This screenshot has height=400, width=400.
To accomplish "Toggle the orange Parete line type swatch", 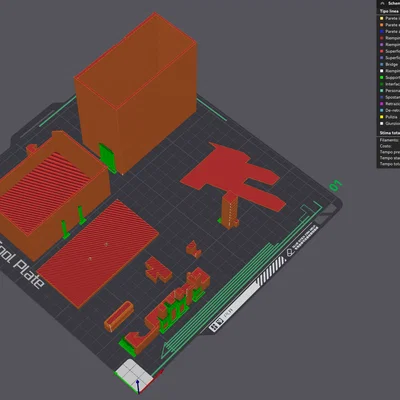I will [x=382, y=25].
